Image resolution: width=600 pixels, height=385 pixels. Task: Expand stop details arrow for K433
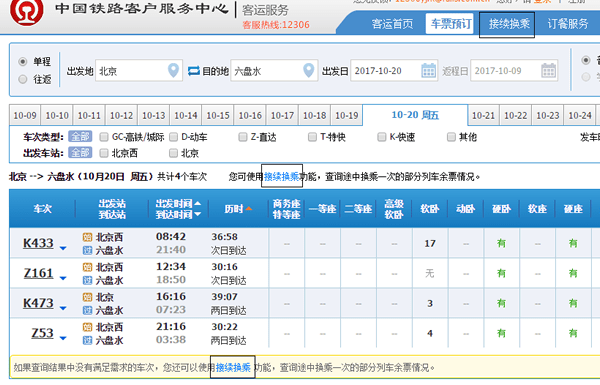63,248
